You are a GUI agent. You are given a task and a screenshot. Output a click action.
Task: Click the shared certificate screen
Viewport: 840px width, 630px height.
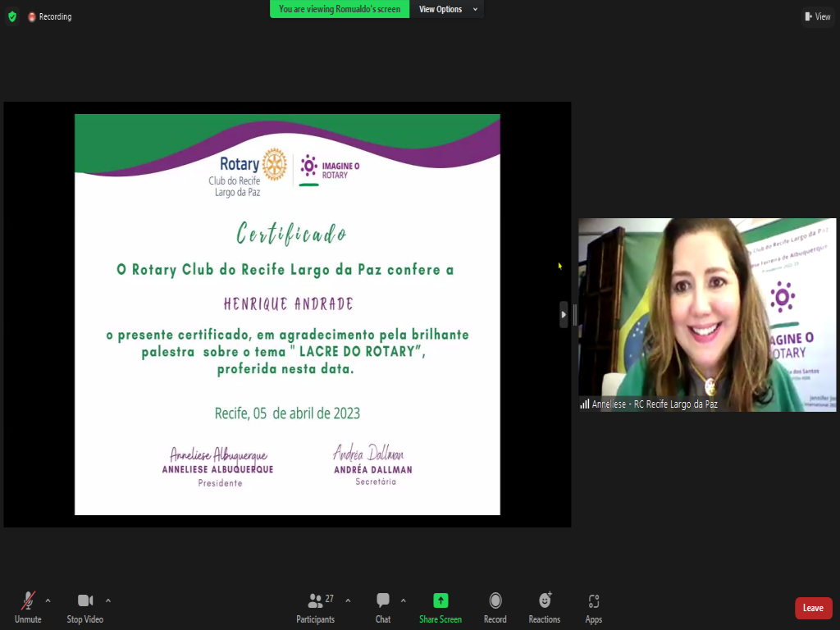(287, 314)
